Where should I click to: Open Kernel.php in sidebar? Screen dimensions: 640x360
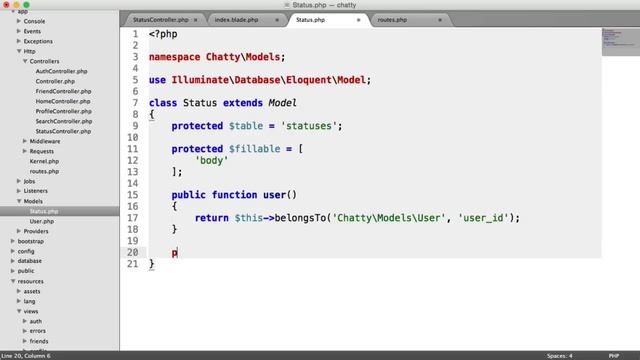[x=44, y=161]
